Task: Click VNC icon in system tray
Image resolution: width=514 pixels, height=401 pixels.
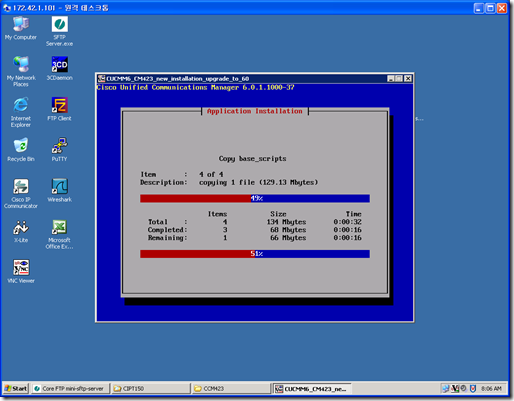Action: click(x=455, y=388)
